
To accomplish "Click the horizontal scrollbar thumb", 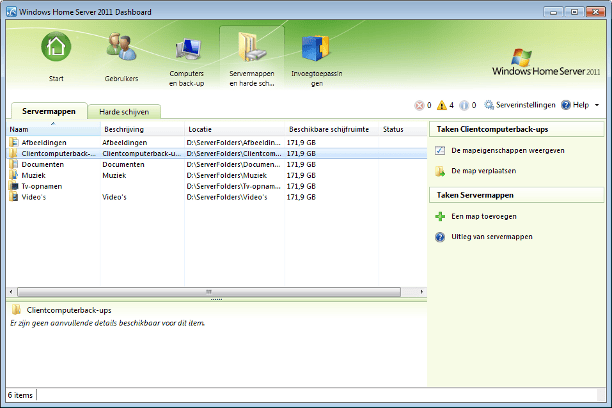I will [209, 292].
